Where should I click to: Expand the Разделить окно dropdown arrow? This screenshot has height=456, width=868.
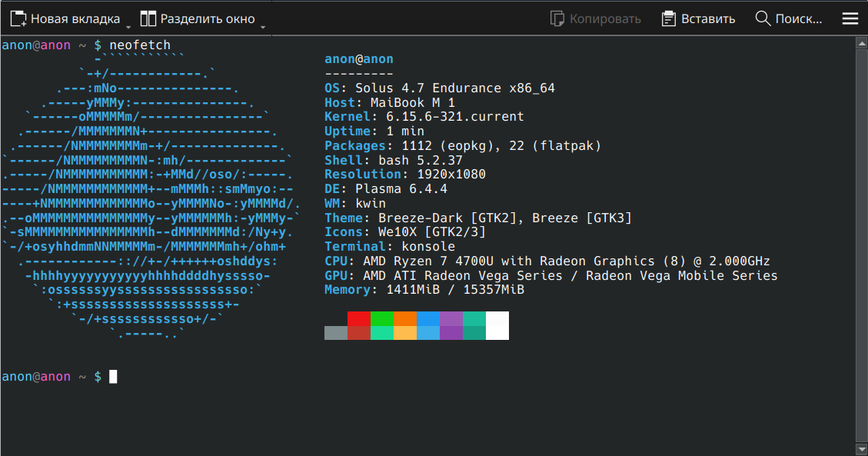[x=263, y=26]
